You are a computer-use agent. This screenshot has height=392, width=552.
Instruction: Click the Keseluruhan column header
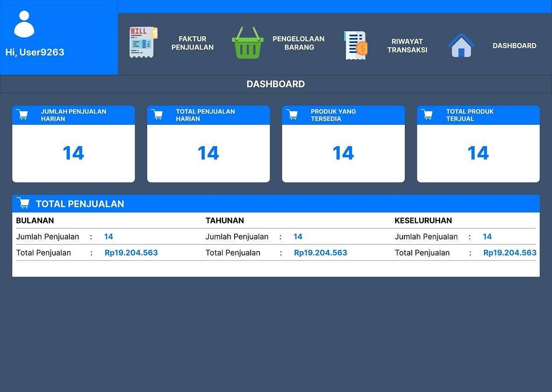tap(423, 220)
